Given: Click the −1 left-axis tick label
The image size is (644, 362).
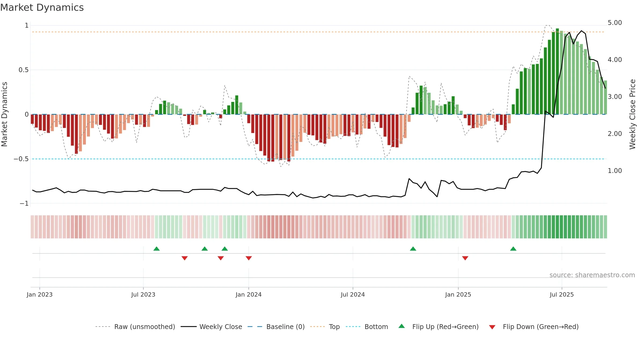Looking at the screenshot, I should pyautogui.click(x=24, y=204).
